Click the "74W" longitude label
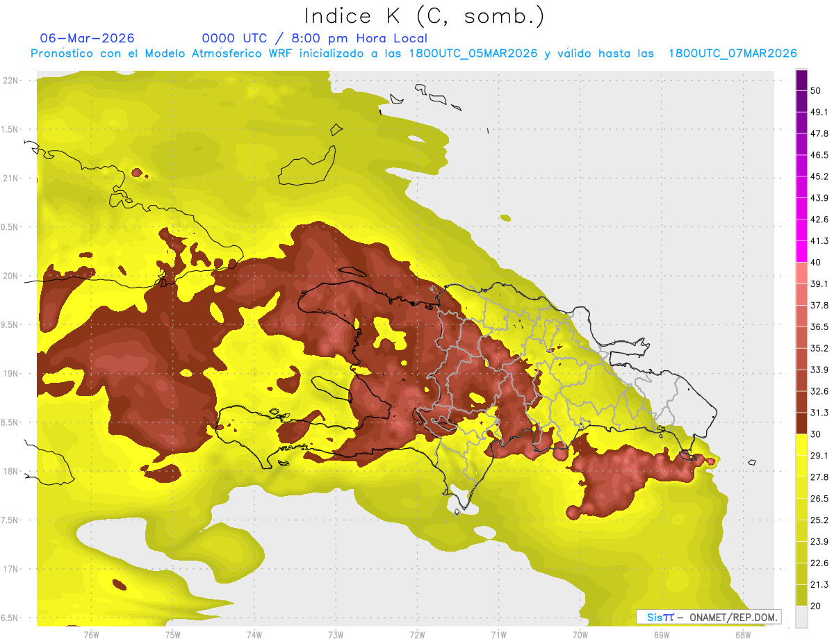This screenshot has height=644, width=834. click(254, 634)
